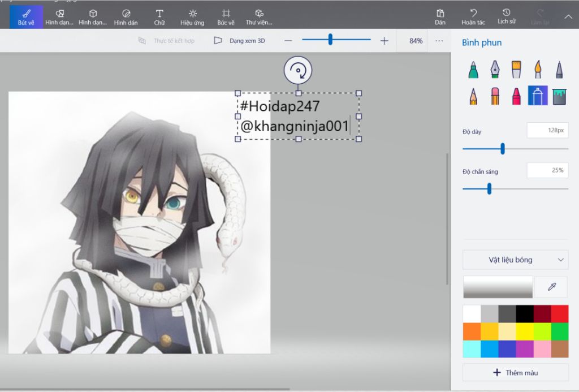Select the spray can brush
This screenshot has width=579, height=392.
click(x=538, y=96)
